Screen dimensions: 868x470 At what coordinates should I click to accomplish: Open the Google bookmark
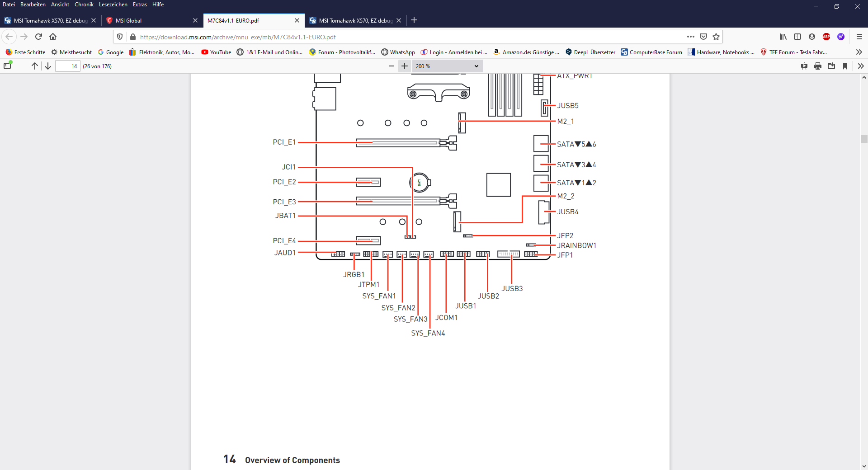pos(111,52)
